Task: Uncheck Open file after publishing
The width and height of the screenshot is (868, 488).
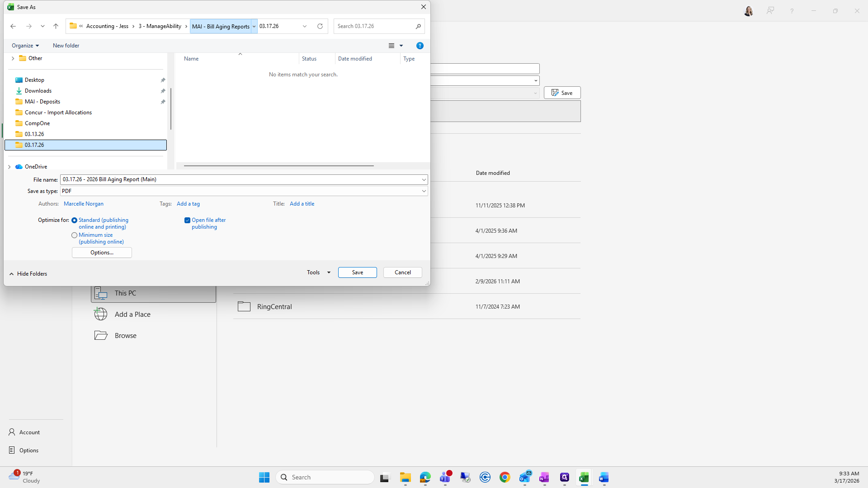Action: point(187,221)
